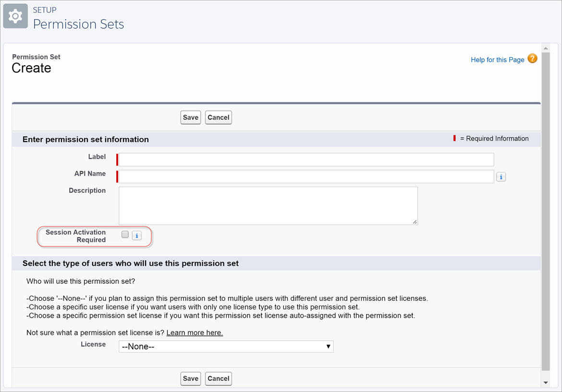Click the vertical scrollbar thumb

pos(546,211)
